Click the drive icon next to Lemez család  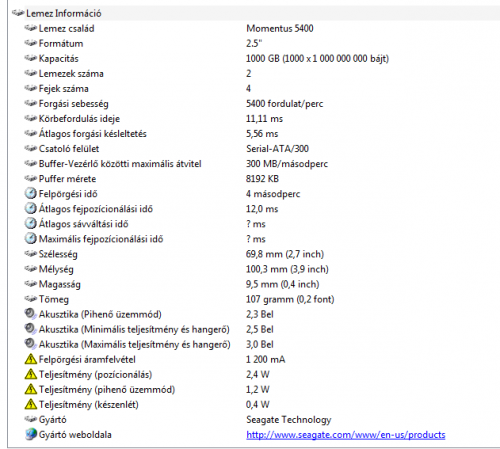point(31,28)
